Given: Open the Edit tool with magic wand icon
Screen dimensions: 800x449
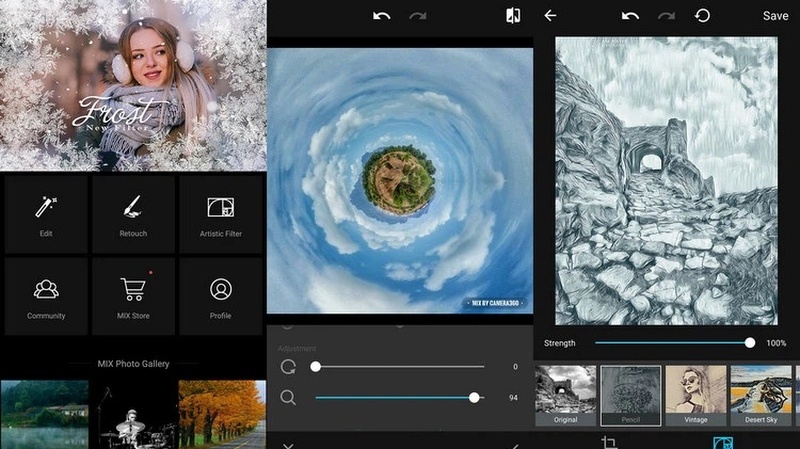Looking at the screenshot, I should tap(46, 214).
